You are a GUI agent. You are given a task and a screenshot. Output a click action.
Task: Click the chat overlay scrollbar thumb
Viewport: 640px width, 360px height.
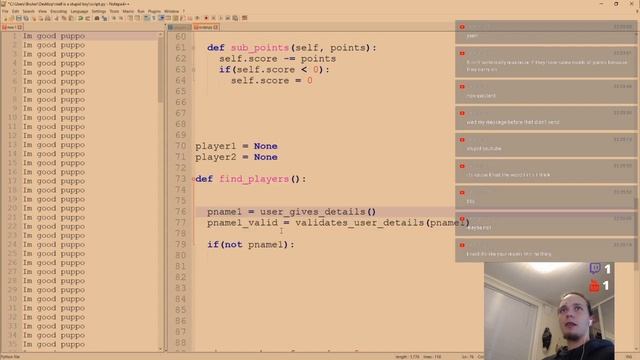(x=637, y=233)
